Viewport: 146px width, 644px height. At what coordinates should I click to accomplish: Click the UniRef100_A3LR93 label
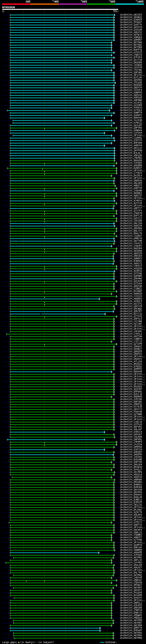point(131,605)
